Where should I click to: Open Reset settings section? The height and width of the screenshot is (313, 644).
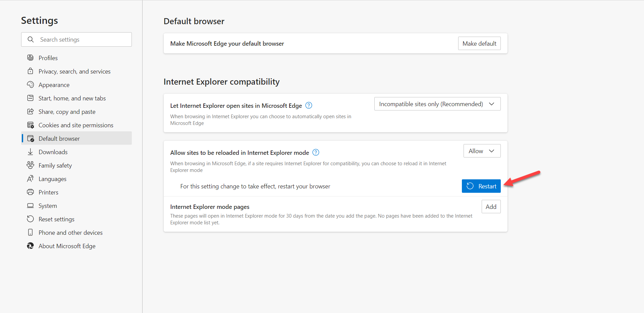(56, 219)
